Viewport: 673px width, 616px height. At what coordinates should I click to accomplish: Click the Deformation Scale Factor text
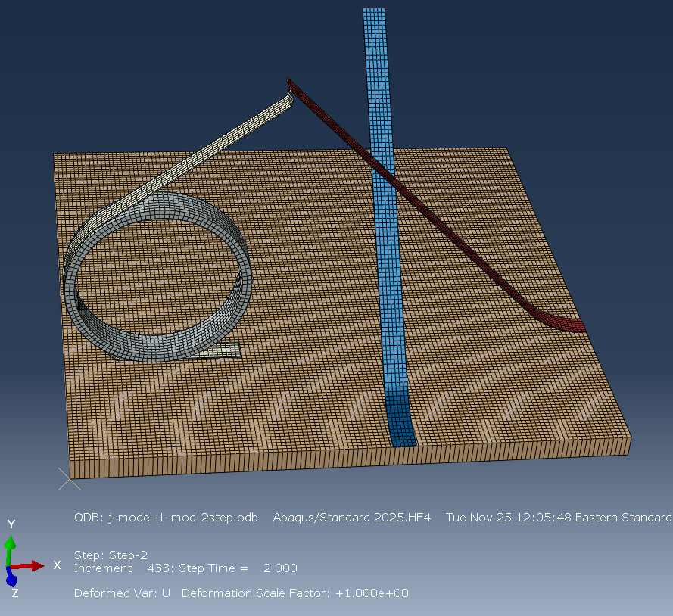tap(294, 593)
